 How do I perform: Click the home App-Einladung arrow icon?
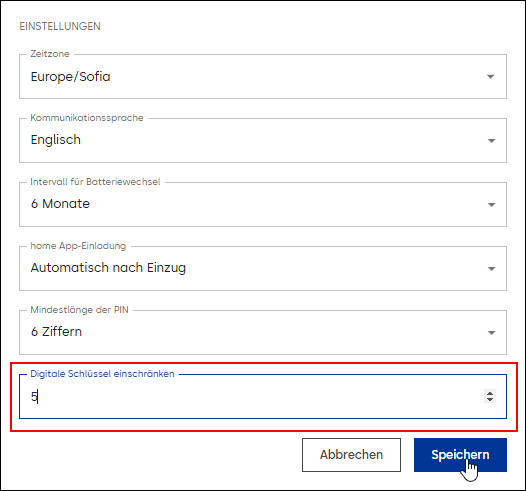point(491,269)
